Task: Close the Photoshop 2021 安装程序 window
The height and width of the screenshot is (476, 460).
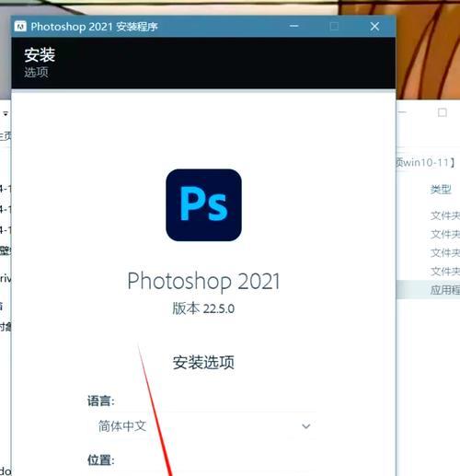Action: tap(374, 27)
